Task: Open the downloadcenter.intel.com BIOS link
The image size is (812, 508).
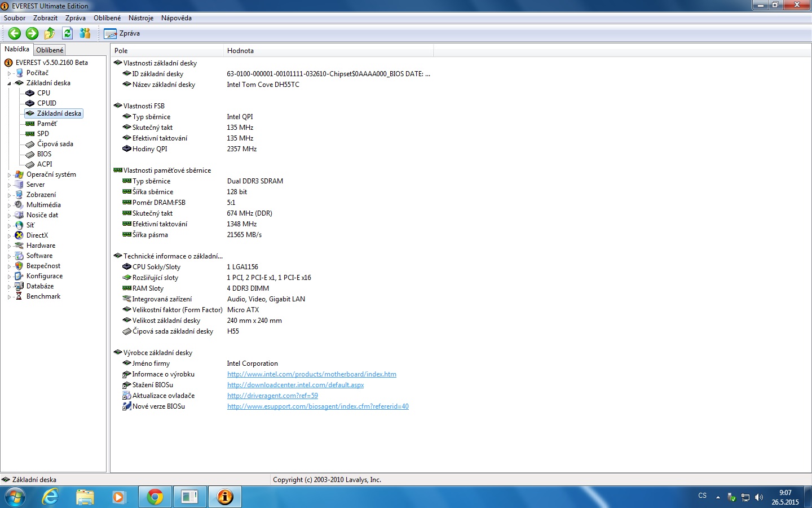Action: click(295, 385)
